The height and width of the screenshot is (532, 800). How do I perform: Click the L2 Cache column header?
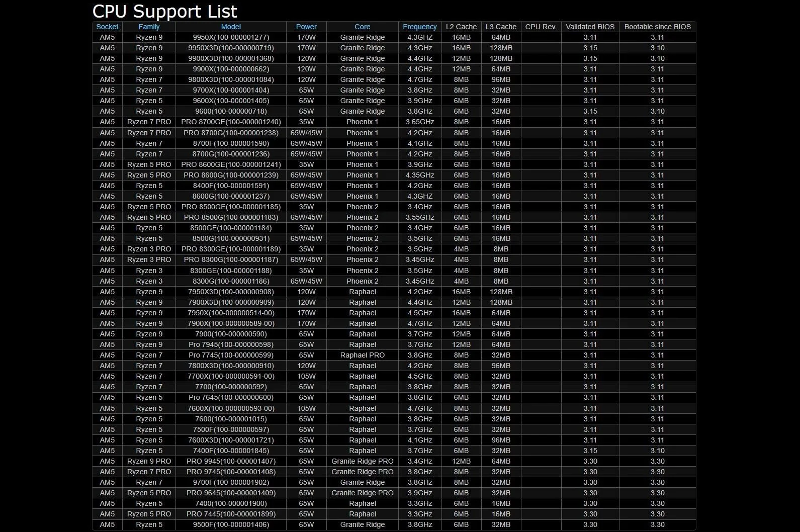pos(461,27)
